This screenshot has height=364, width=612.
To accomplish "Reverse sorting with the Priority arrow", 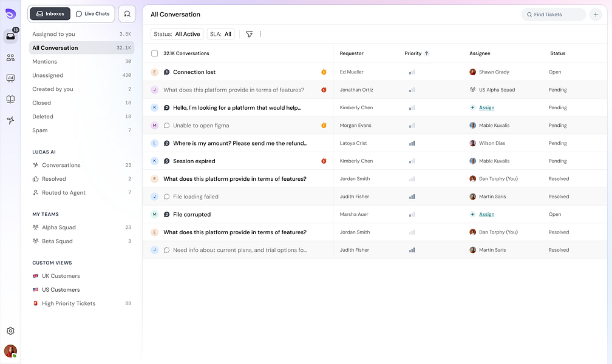I will pos(427,53).
